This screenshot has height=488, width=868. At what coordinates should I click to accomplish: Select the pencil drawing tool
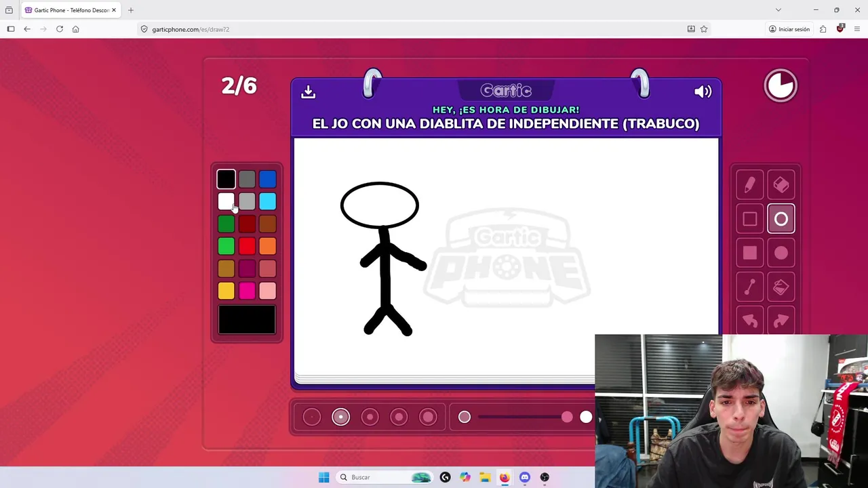tap(749, 185)
